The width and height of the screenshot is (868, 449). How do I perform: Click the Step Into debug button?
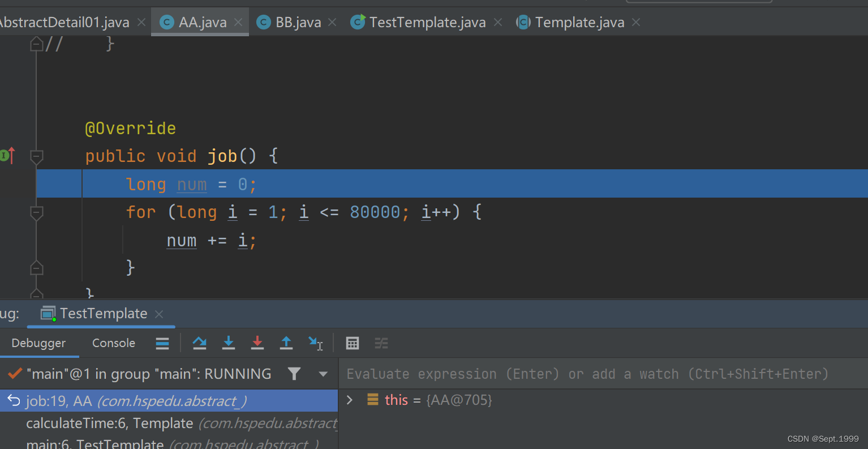tap(229, 343)
